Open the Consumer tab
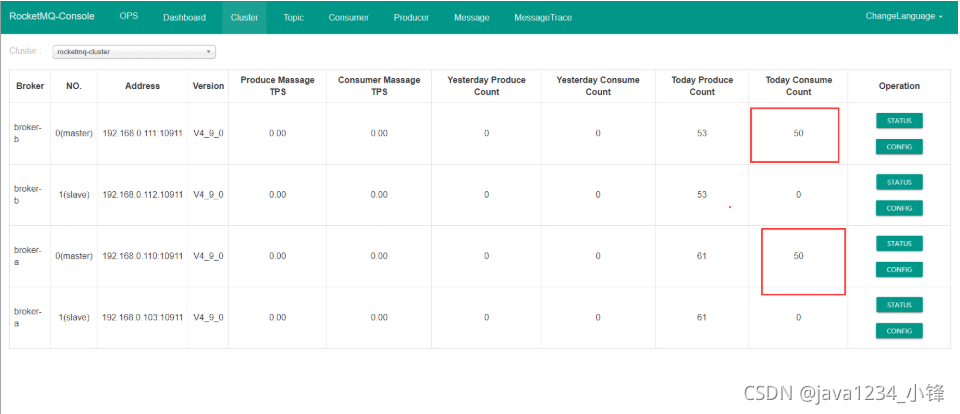Viewport: 960px width, 414px height. pos(348,17)
